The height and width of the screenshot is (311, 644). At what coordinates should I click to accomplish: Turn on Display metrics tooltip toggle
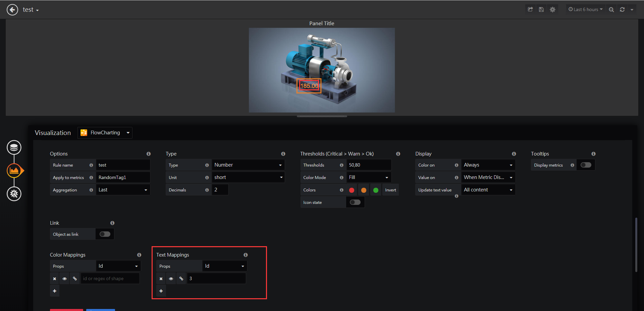[x=586, y=165]
